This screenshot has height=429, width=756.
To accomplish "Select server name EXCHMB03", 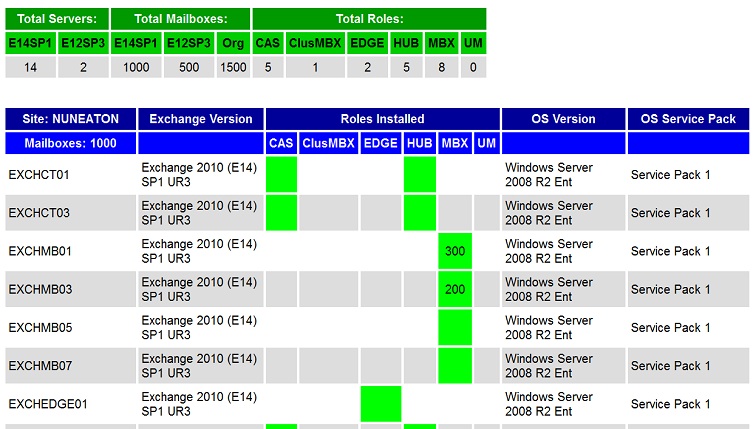I will (x=40, y=289).
